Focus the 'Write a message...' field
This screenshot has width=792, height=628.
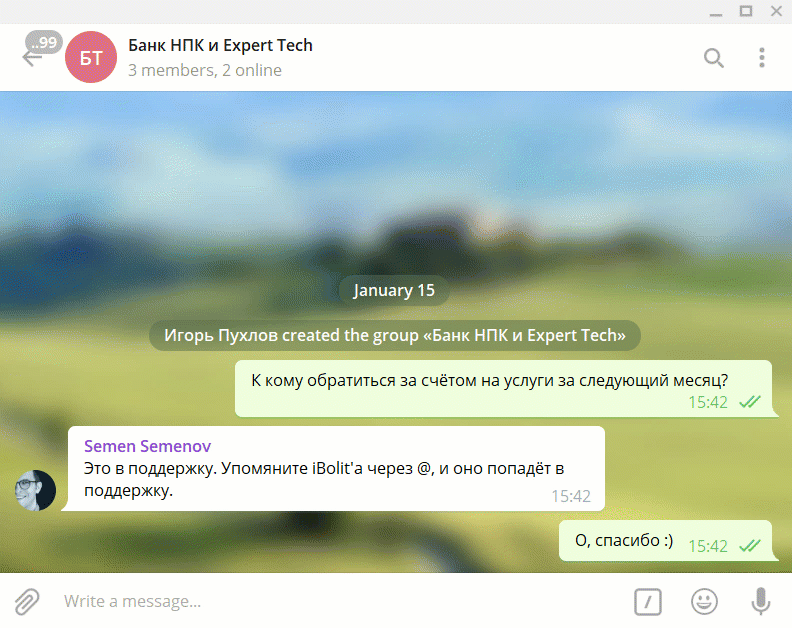point(343,601)
